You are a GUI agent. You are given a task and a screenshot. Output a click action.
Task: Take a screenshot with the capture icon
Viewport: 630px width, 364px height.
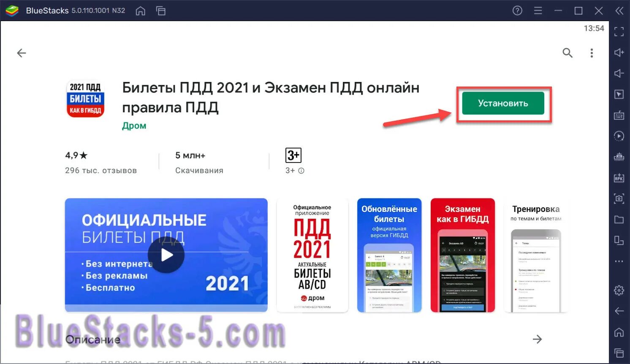tap(619, 198)
